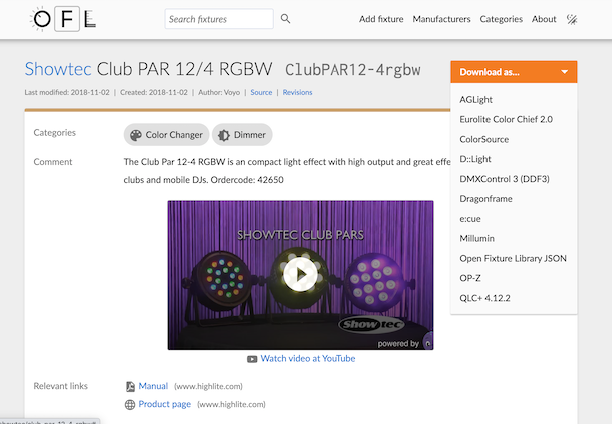Click the palette icon in Color Changer
The height and width of the screenshot is (424, 612).
pyautogui.click(x=136, y=135)
